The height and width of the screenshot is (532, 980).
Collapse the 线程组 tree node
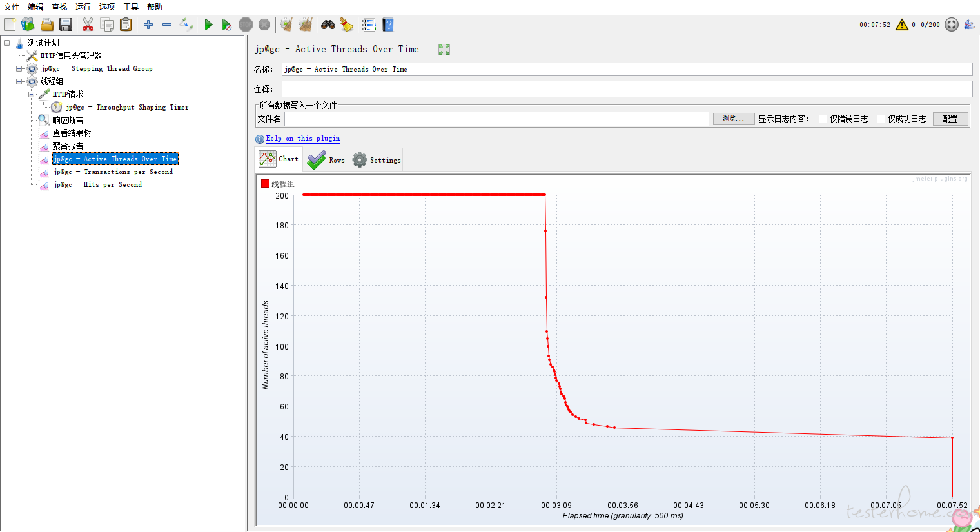19,81
